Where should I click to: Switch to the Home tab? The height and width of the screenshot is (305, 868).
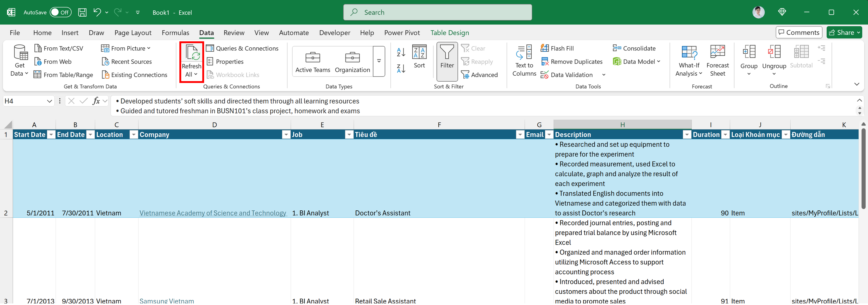(x=42, y=33)
